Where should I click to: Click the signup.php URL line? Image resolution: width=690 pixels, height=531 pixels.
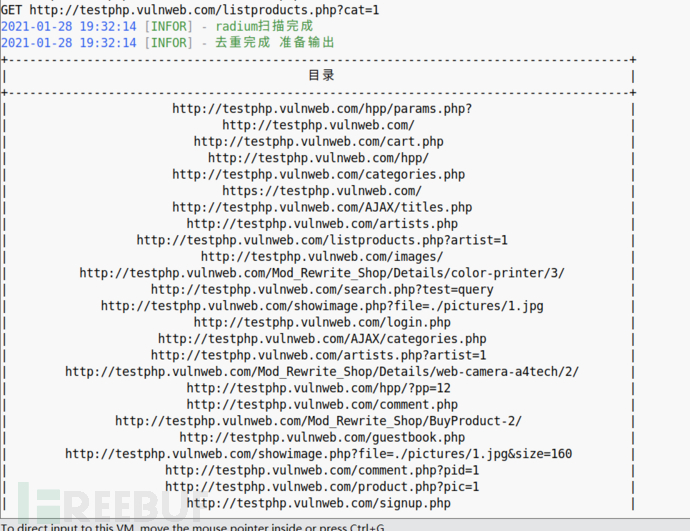[x=318, y=503]
